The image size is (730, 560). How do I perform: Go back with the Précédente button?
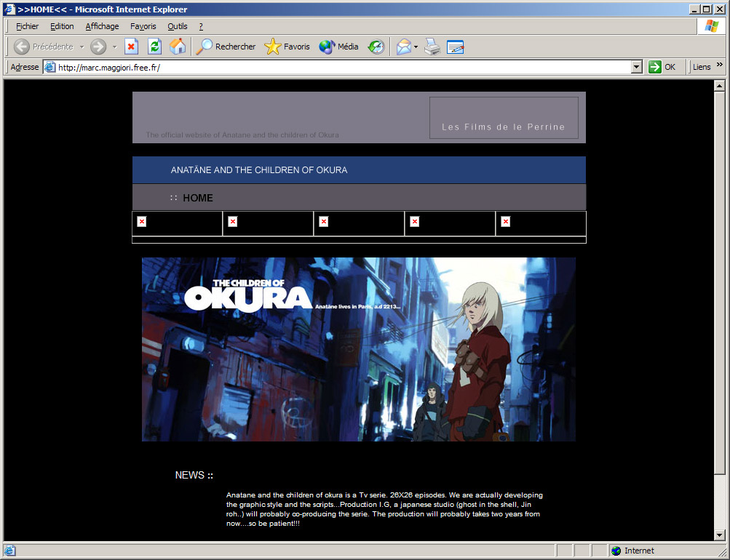click(43, 47)
